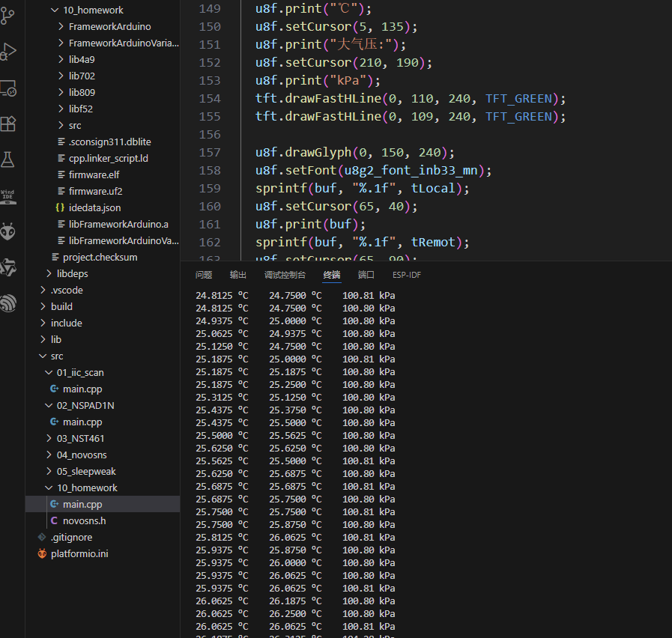Viewport: 672px width, 638px height.
Task: Open the Extensions view
Action: click(8, 124)
